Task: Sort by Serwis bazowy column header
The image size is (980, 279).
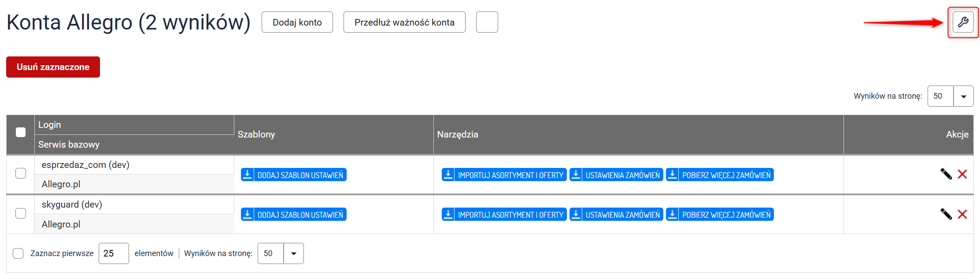Action: (x=69, y=145)
